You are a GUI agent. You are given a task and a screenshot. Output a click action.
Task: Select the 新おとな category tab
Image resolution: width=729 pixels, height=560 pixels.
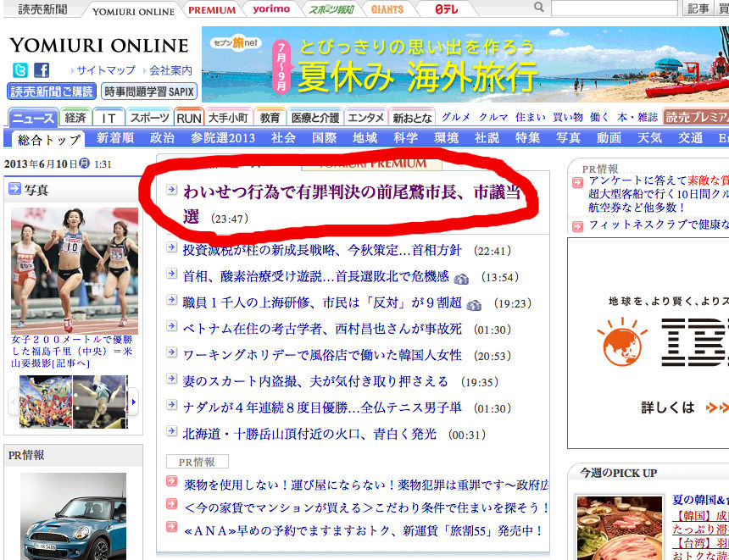pyautogui.click(x=412, y=118)
